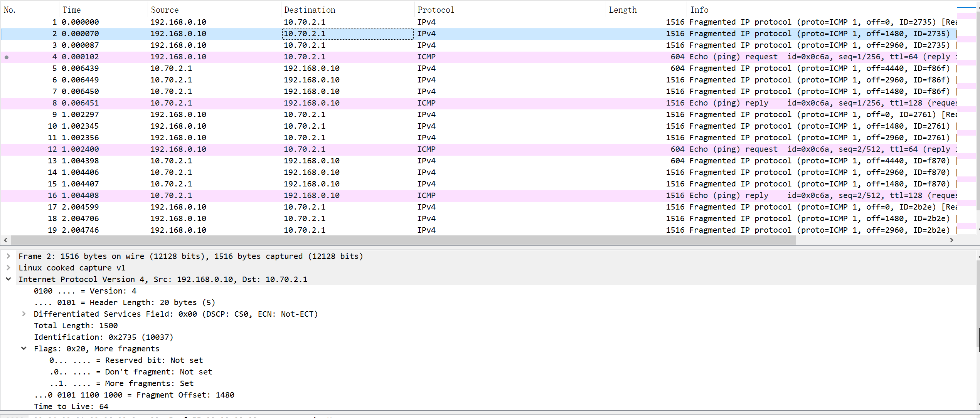
Task: Click source 10.70.2.1 in packet 8
Action: (x=171, y=103)
